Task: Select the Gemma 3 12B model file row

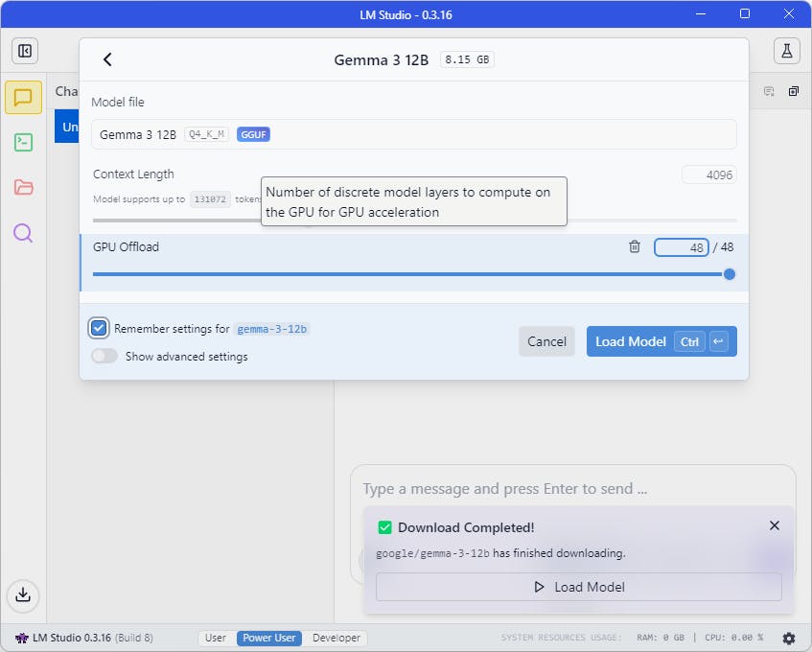Action: (414, 134)
